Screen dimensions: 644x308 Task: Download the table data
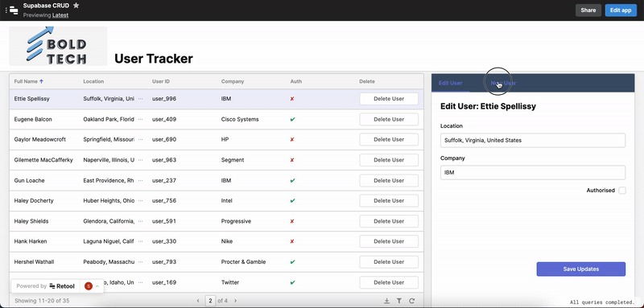[x=386, y=301]
